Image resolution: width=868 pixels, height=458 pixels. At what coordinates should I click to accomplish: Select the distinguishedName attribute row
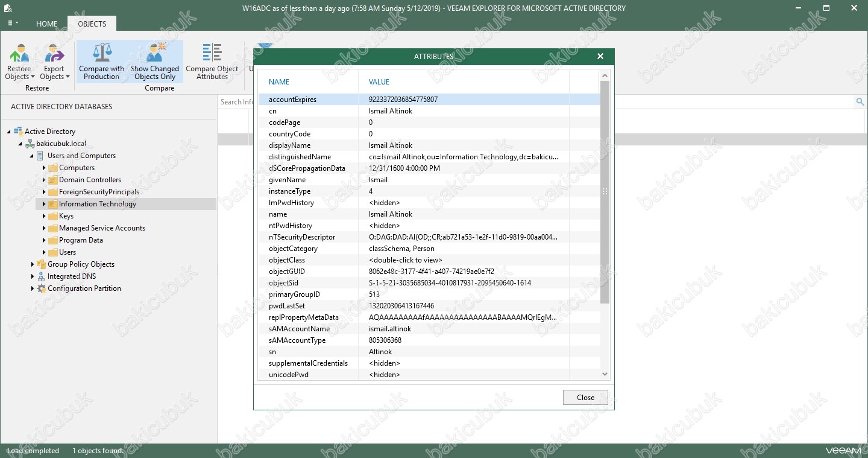[429, 157]
